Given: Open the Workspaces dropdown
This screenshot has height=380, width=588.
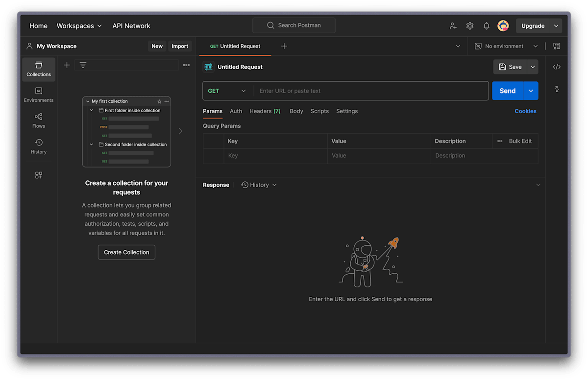Looking at the screenshot, I should (x=79, y=26).
